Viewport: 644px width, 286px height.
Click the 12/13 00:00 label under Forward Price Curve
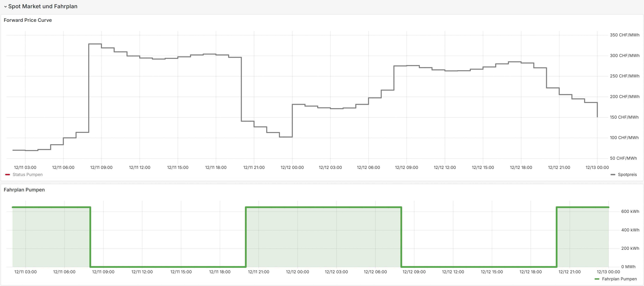pyautogui.click(x=597, y=168)
